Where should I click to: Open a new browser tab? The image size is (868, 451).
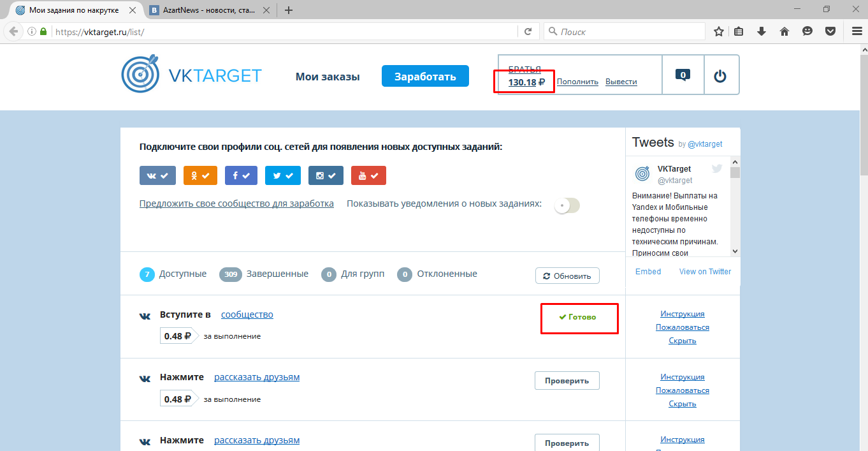pyautogui.click(x=289, y=10)
